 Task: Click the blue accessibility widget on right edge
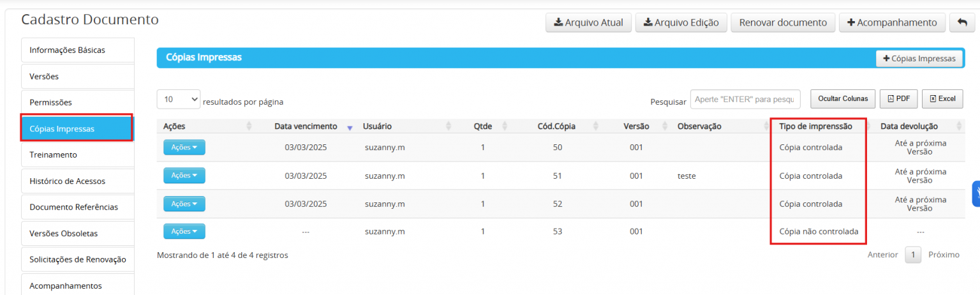click(976, 193)
